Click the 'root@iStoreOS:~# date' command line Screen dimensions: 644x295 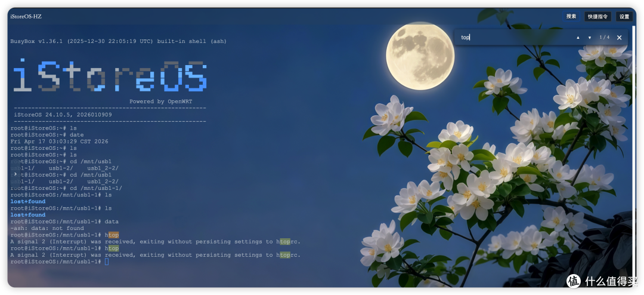pyautogui.click(x=47, y=134)
